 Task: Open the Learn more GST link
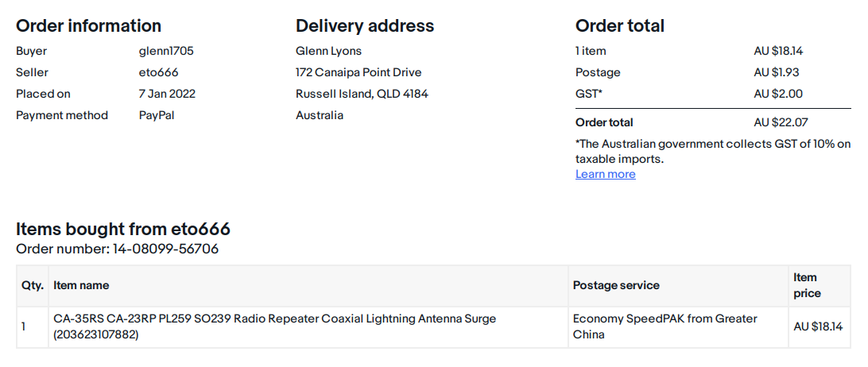[605, 174]
